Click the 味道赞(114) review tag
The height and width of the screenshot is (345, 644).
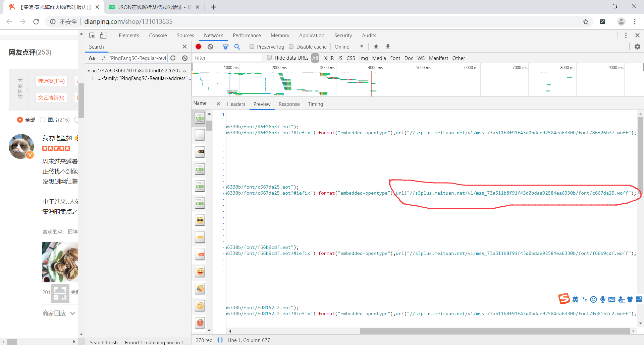[51, 81]
